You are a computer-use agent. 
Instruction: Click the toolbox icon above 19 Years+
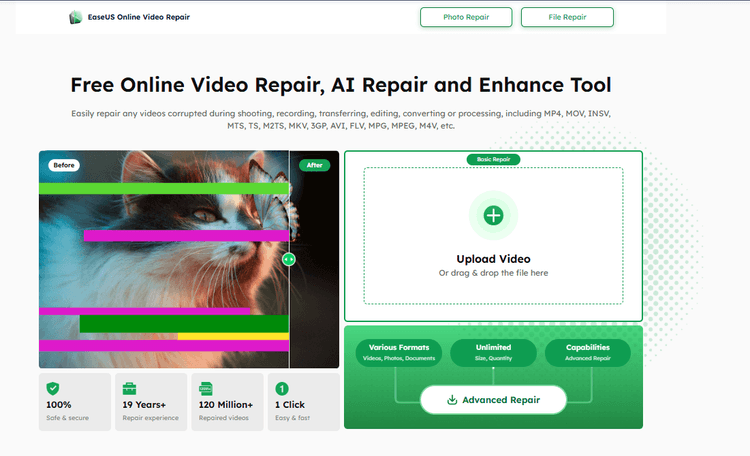[x=129, y=389]
